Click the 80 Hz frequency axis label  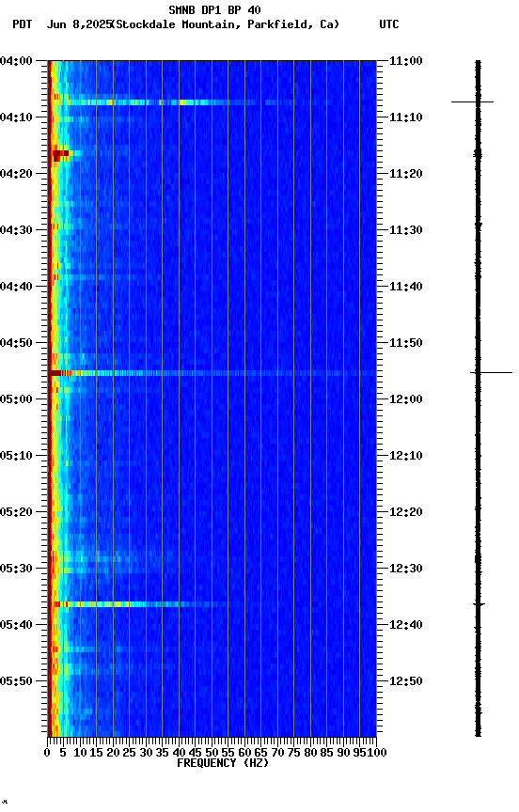point(310,753)
